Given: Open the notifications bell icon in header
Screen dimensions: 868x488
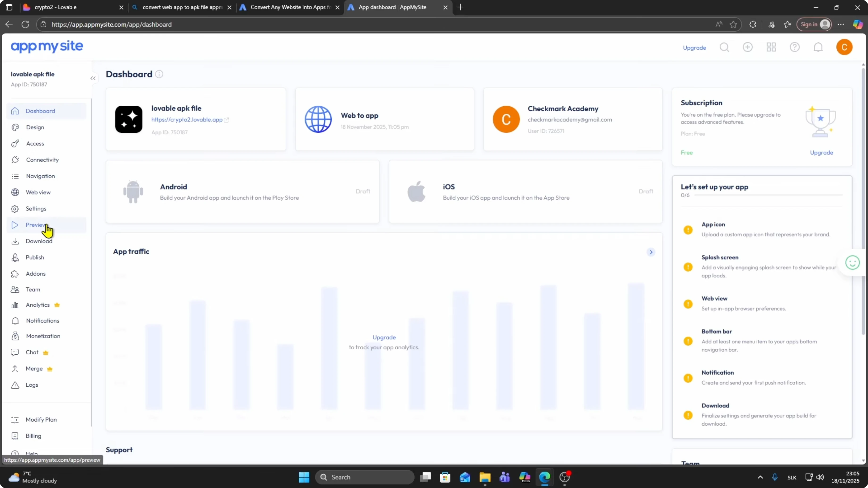Looking at the screenshot, I should (818, 47).
